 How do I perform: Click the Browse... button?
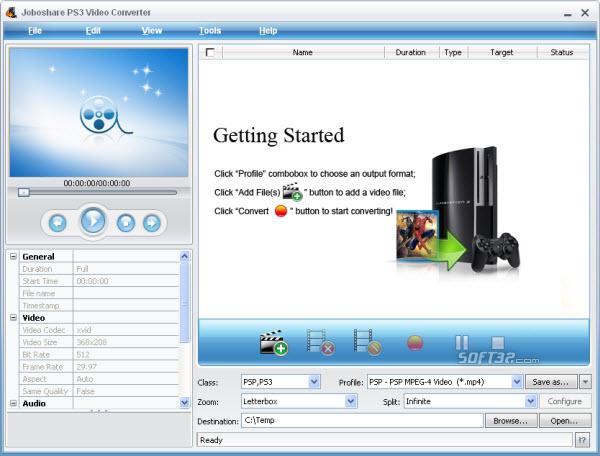(511, 421)
